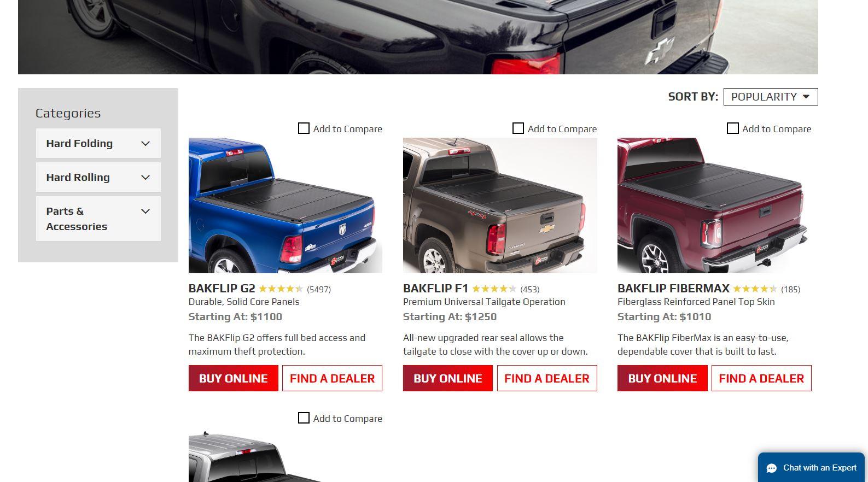This screenshot has width=868, height=482.
Task: Start Chat with an Expert
Action: [812, 468]
